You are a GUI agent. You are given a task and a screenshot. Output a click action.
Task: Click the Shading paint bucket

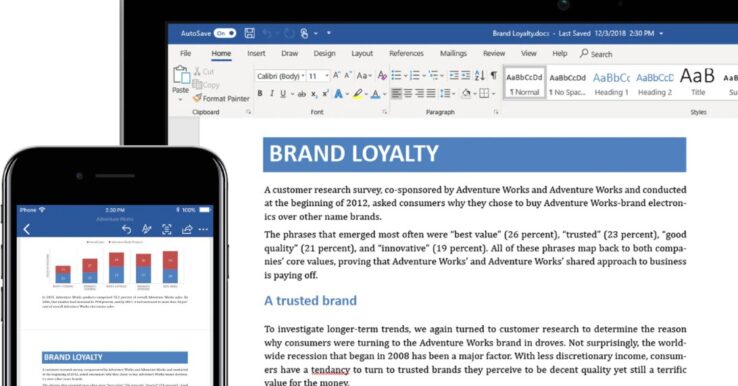pyautogui.click(x=466, y=93)
